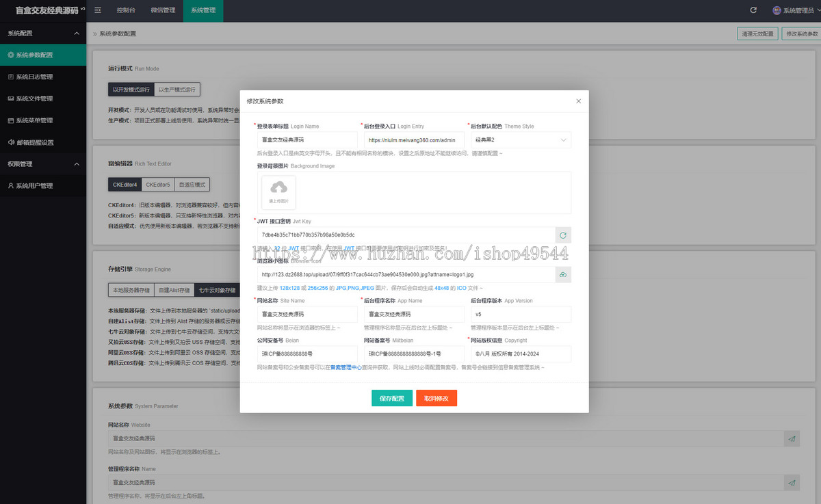Select development run mode option
821x504 pixels.
coord(131,90)
